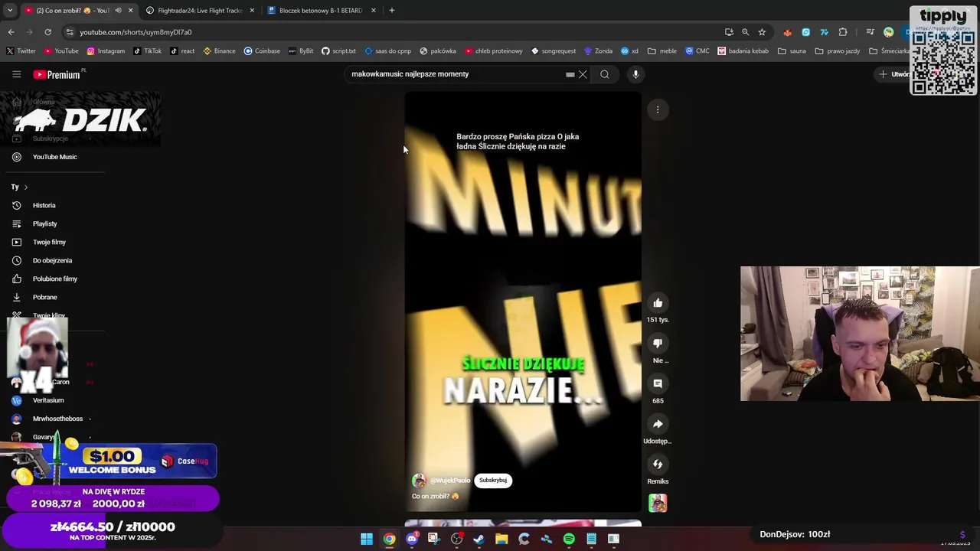
Task: Open the comments showing 685
Action: pyautogui.click(x=658, y=383)
